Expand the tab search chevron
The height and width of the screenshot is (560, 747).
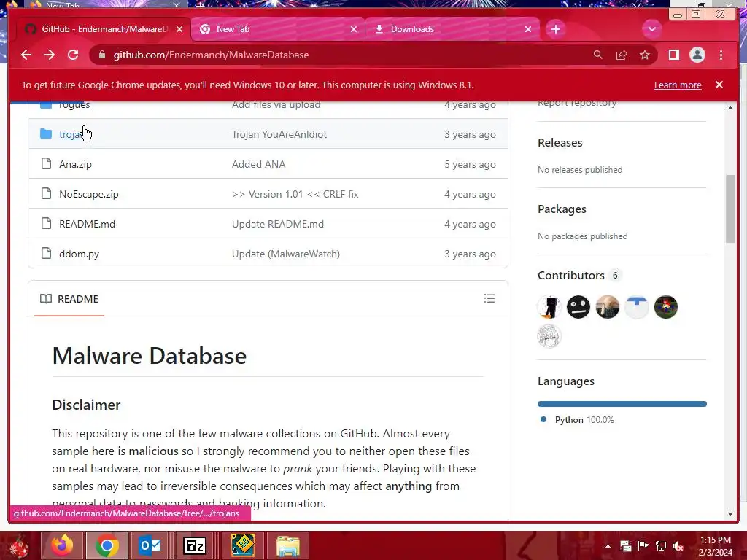coord(651,29)
